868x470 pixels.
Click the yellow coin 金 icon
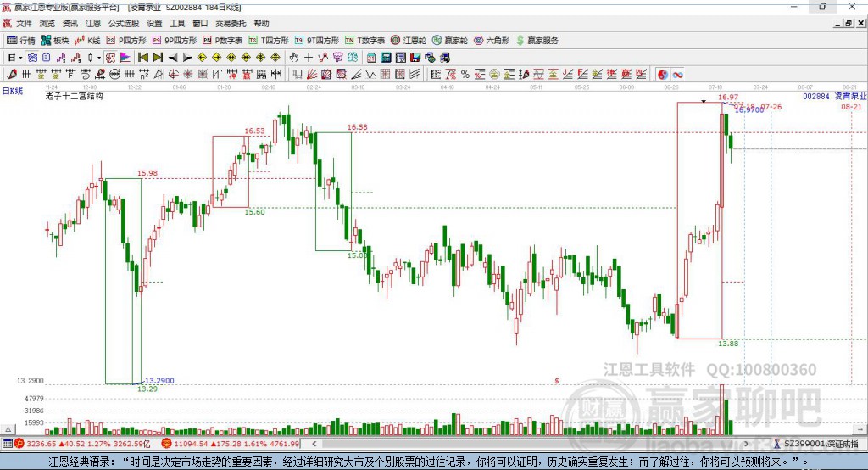tap(494, 75)
